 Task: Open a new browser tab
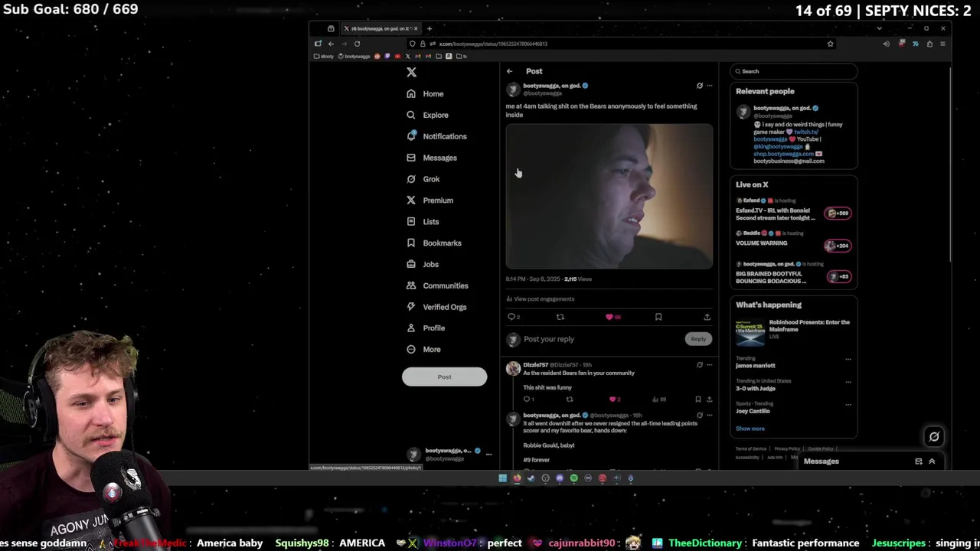click(x=430, y=28)
